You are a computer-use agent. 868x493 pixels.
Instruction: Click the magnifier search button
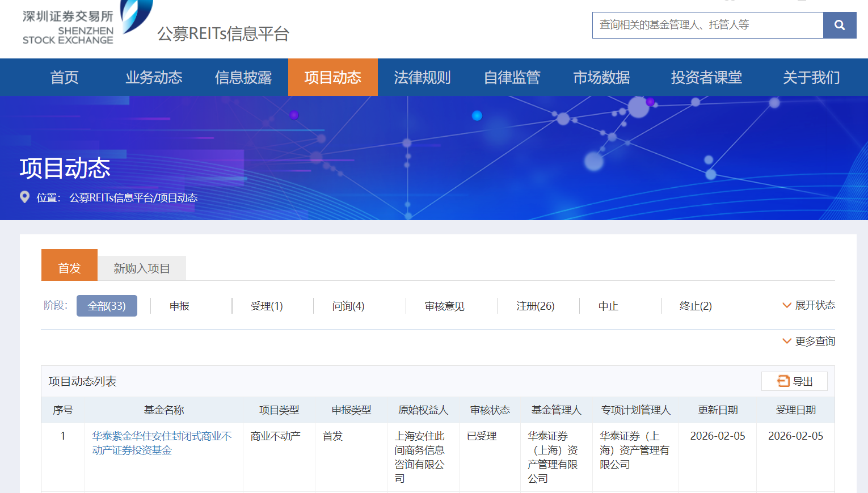point(839,26)
